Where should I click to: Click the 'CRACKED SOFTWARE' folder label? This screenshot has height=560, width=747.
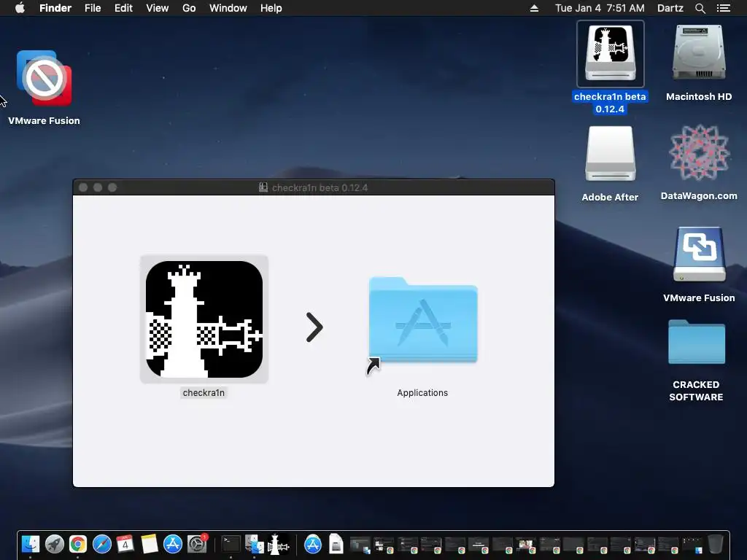[696, 391]
